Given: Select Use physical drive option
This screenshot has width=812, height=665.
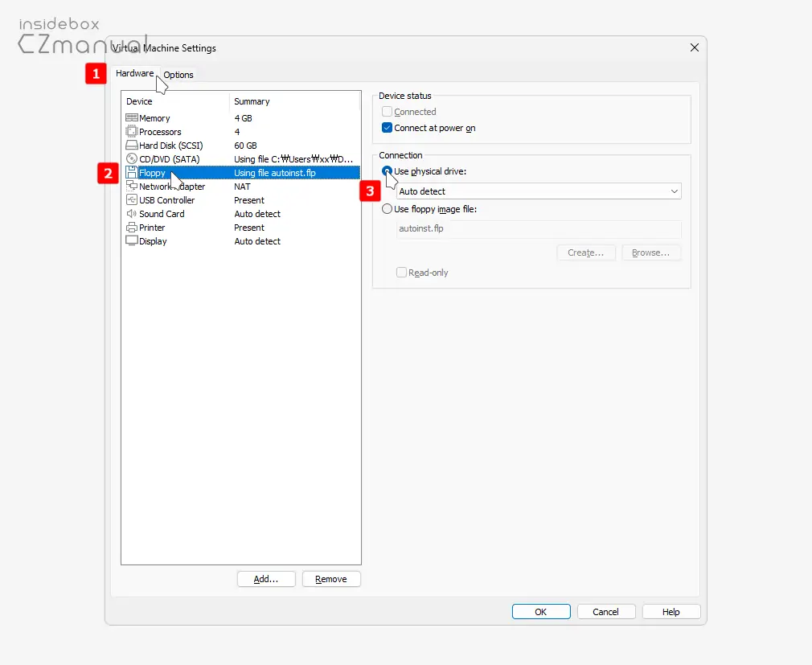Looking at the screenshot, I should pos(387,171).
